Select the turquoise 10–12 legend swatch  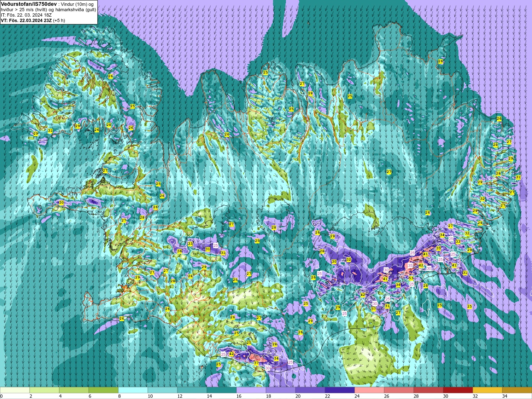163,390
